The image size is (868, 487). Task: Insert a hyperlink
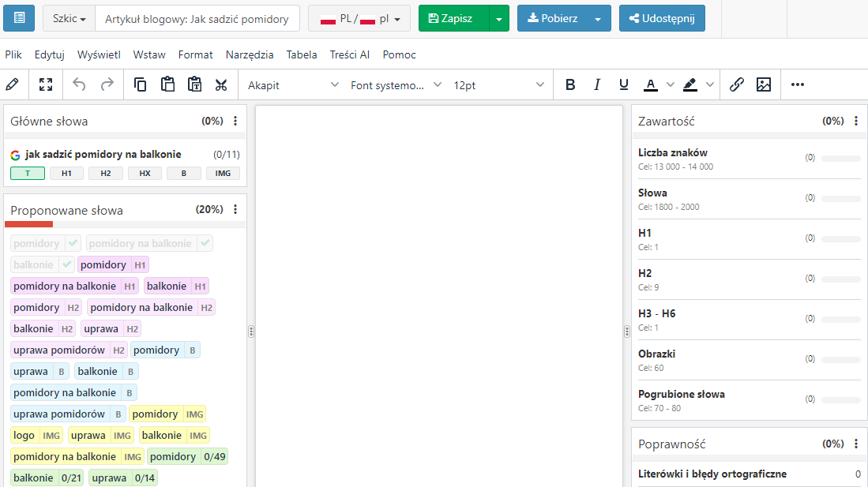click(x=736, y=84)
